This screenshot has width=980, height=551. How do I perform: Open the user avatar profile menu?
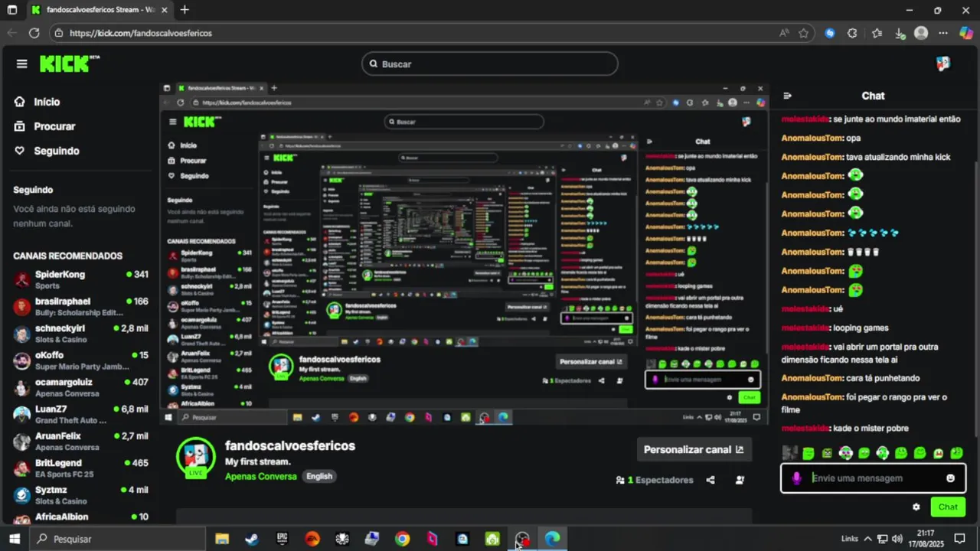tap(943, 64)
